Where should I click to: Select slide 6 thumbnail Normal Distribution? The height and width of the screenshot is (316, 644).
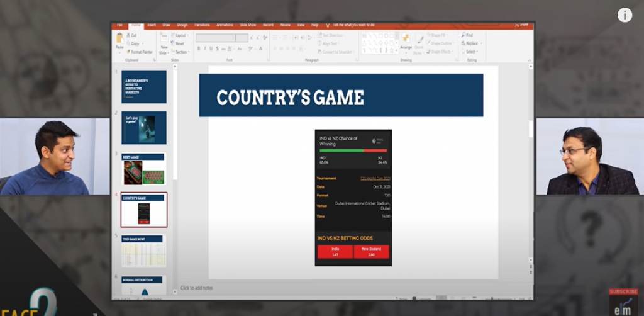tap(144, 285)
